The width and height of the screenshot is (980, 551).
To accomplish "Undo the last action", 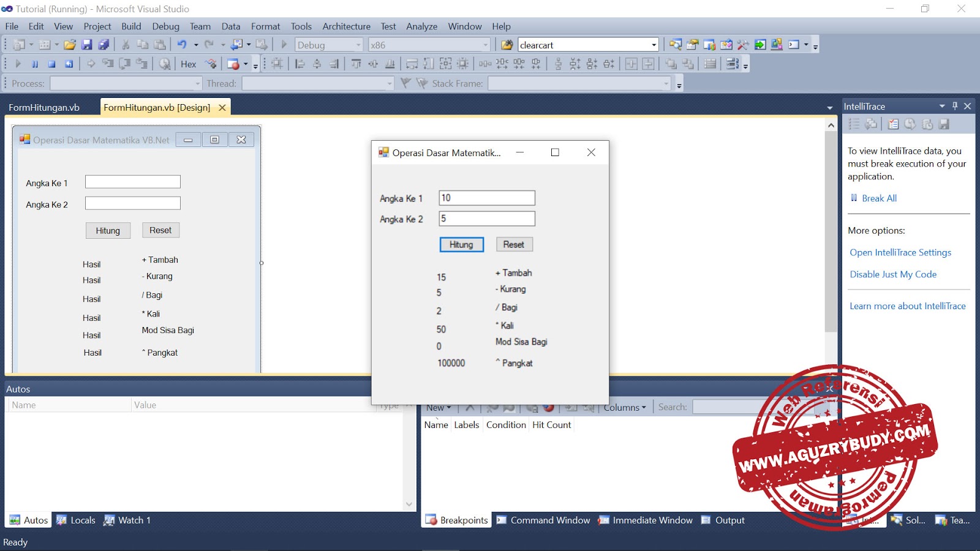I will click(182, 45).
